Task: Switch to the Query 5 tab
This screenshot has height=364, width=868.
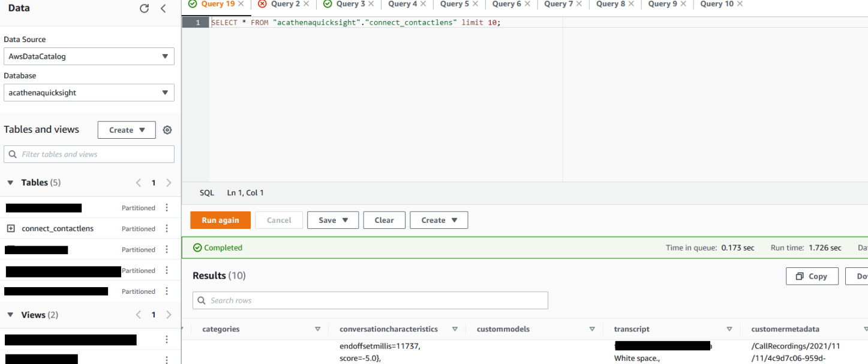Action: [455, 4]
